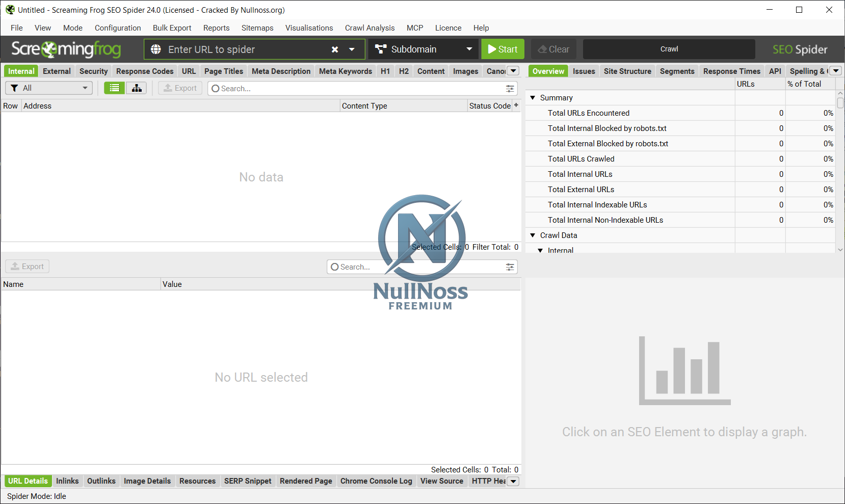Switch to the Response Codes tab

coord(145,71)
